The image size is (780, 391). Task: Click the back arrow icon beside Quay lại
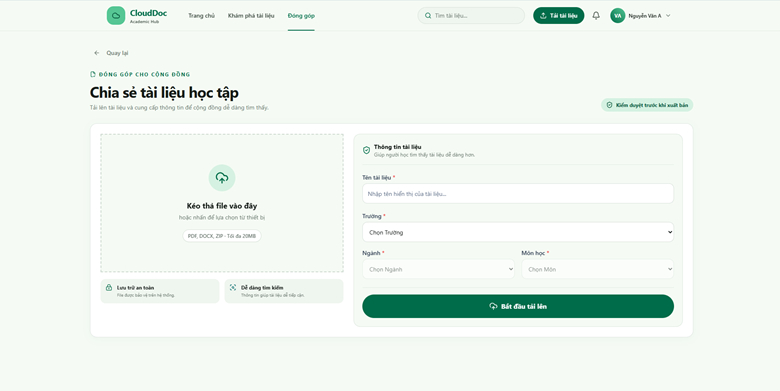(x=97, y=53)
